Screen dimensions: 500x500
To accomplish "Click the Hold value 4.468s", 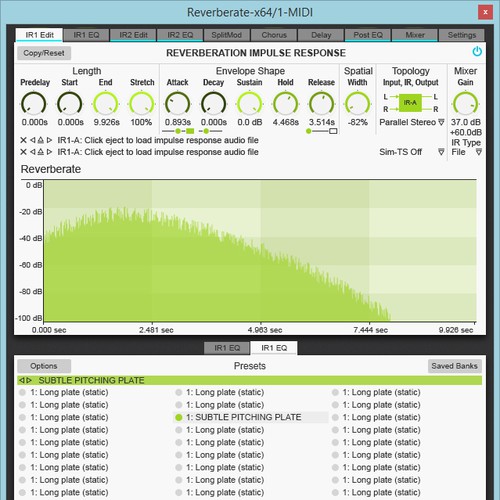I will 286,122.
